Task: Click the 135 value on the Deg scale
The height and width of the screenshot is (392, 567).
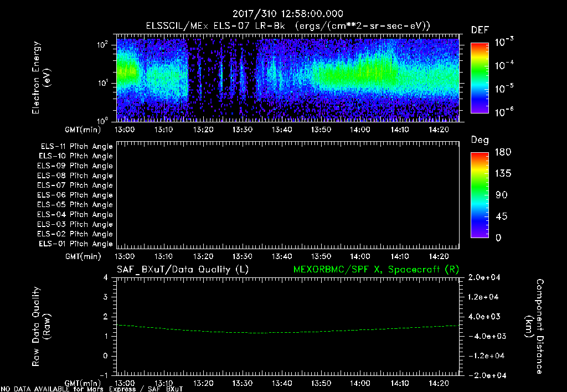Action: (x=503, y=174)
